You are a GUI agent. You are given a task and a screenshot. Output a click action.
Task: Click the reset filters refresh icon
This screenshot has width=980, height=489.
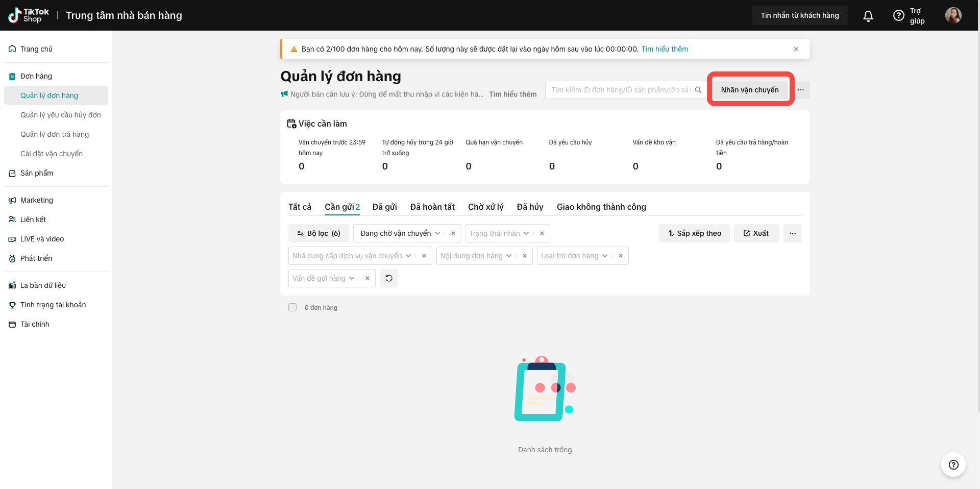(x=389, y=278)
